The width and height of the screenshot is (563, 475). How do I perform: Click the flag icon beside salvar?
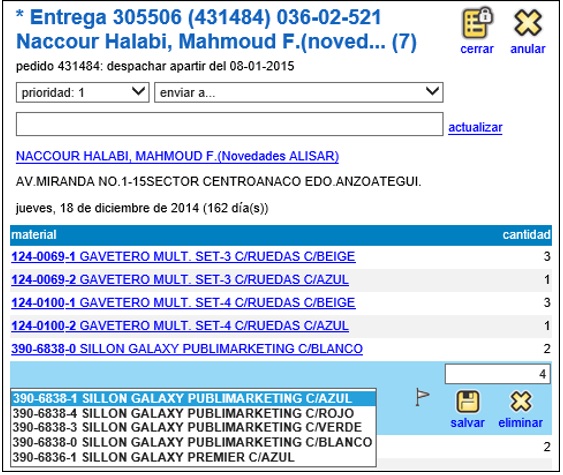pyautogui.click(x=422, y=397)
